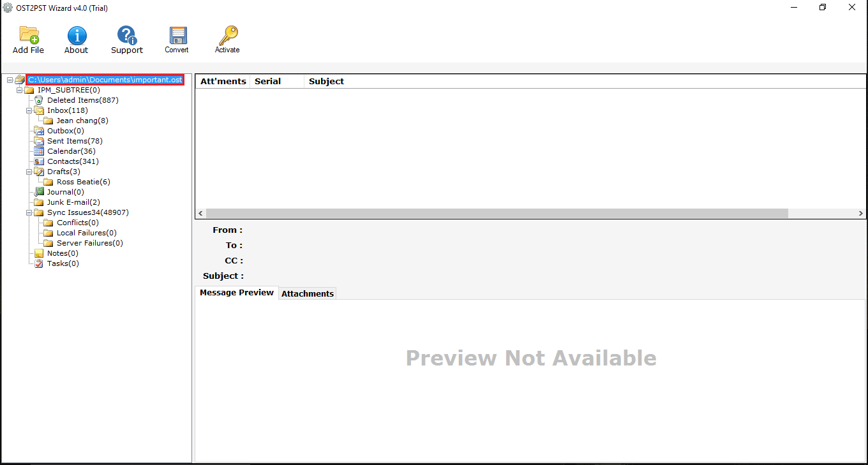Select the Jean chang subfolder

point(82,121)
